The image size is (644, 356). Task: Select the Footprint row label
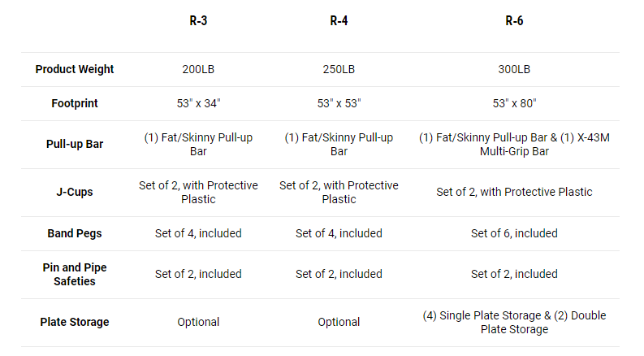point(75,103)
